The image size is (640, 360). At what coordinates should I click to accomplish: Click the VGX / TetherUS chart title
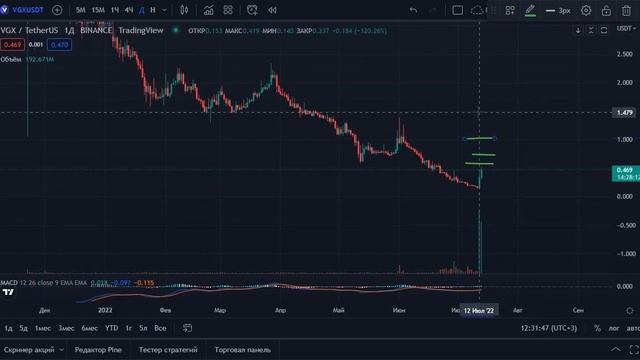tap(29, 30)
